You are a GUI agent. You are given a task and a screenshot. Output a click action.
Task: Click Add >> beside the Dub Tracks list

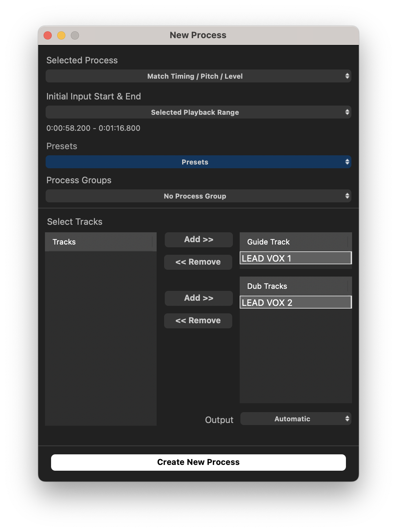pyautogui.click(x=198, y=298)
